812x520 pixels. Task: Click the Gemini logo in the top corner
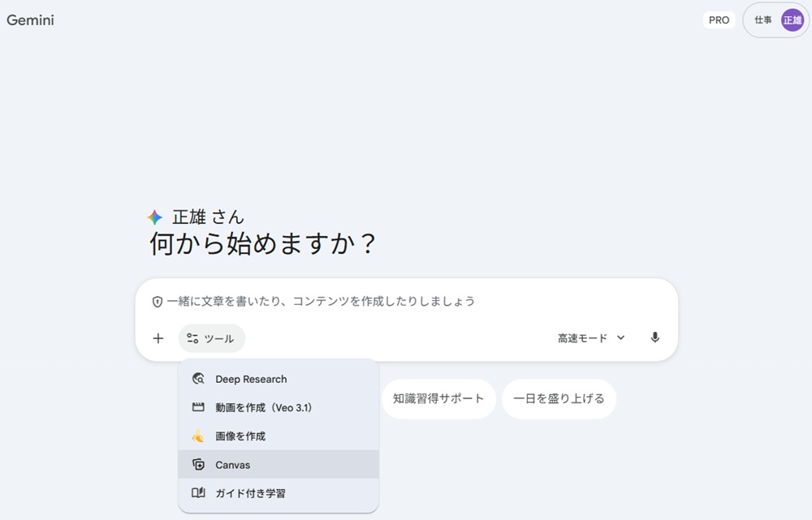point(30,19)
